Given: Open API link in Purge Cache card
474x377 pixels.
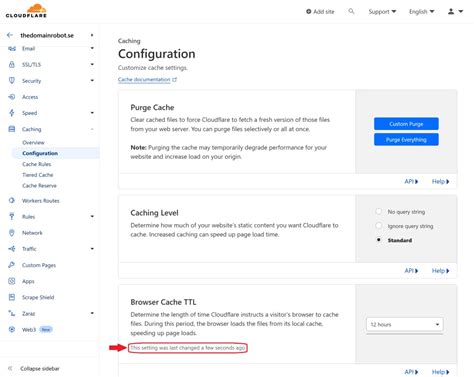Looking at the screenshot, I should pyautogui.click(x=411, y=181).
